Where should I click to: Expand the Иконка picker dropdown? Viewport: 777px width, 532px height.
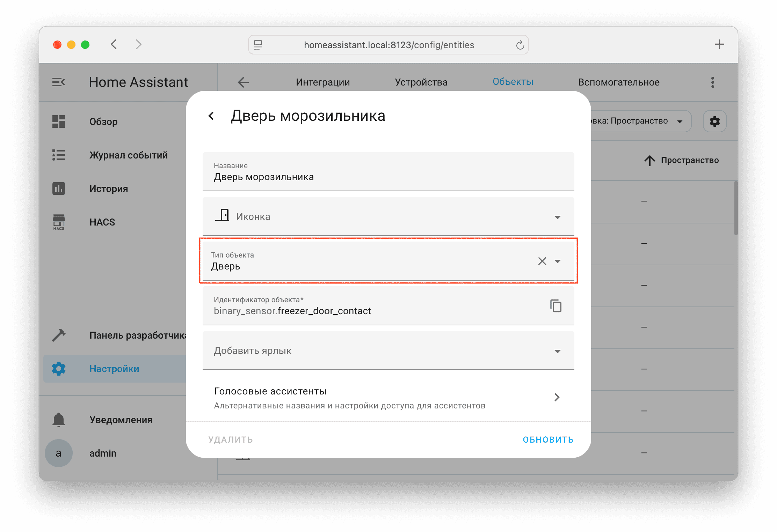point(557,217)
